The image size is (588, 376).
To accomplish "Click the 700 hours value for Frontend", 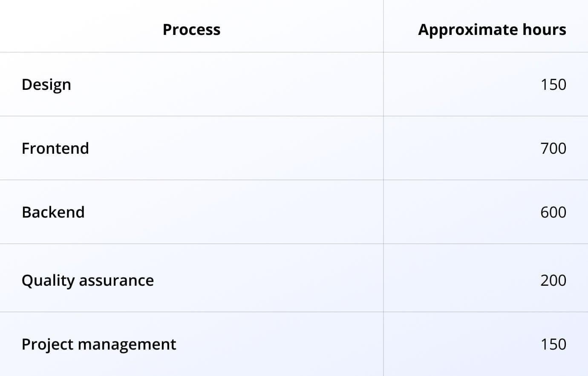I will coord(553,148).
